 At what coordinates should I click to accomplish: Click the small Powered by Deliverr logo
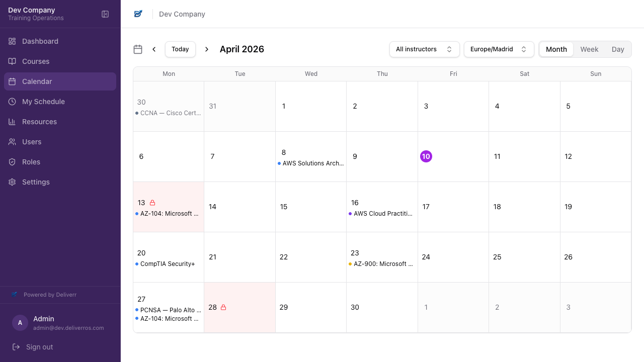pyautogui.click(x=15, y=295)
